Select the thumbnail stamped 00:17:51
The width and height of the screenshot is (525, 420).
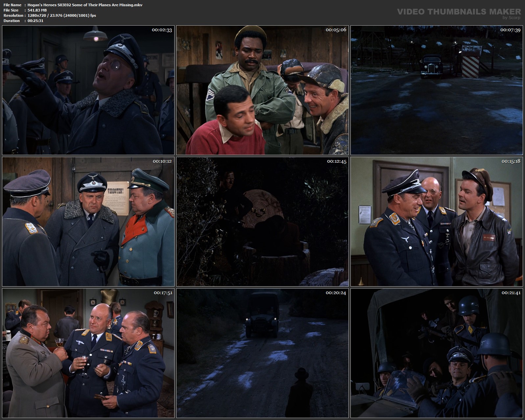click(88, 353)
